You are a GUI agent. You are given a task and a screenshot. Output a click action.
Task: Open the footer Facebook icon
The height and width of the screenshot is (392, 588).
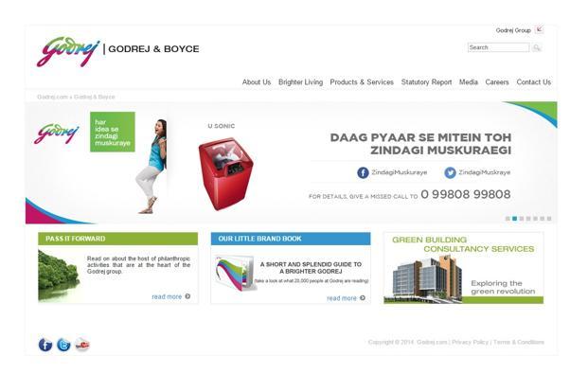point(45,345)
